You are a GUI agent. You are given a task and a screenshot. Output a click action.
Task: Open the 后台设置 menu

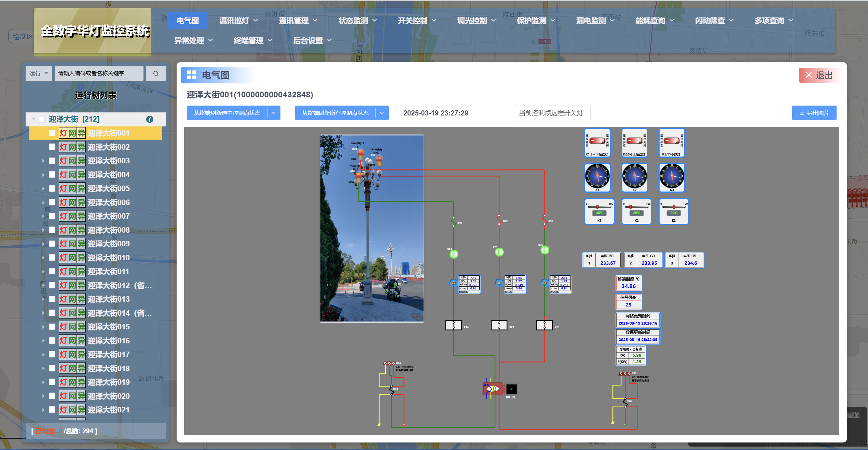[x=312, y=41]
